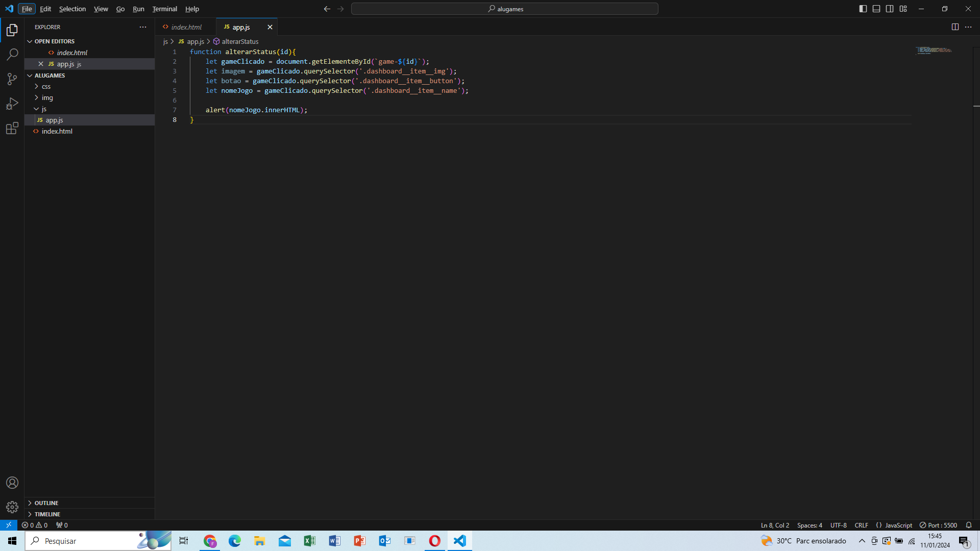This screenshot has height=551, width=980.
Task: Open the Go menu
Action: click(x=120, y=9)
